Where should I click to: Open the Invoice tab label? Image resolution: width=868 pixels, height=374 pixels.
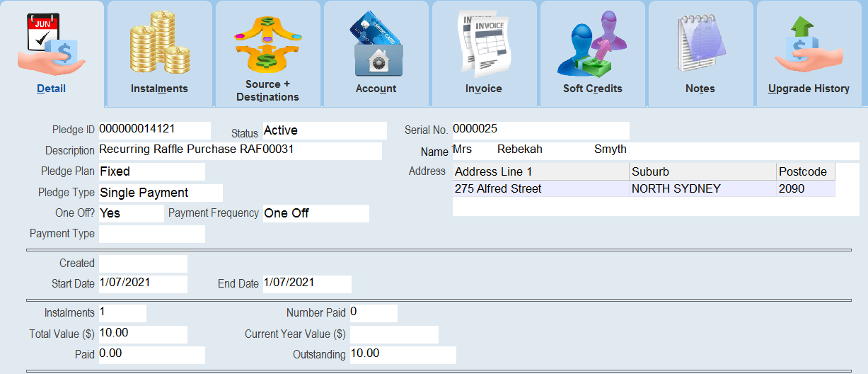click(x=484, y=89)
